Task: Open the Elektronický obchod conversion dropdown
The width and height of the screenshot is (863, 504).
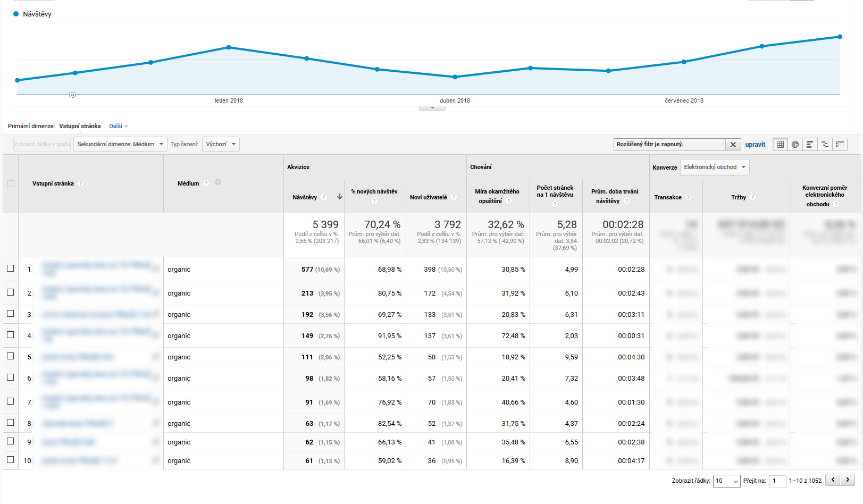Action: pyautogui.click(x=715, y=167)
